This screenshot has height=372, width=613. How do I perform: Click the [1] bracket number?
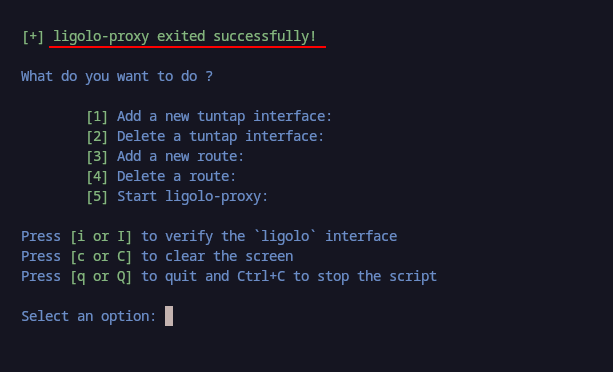tap(97, 116)
